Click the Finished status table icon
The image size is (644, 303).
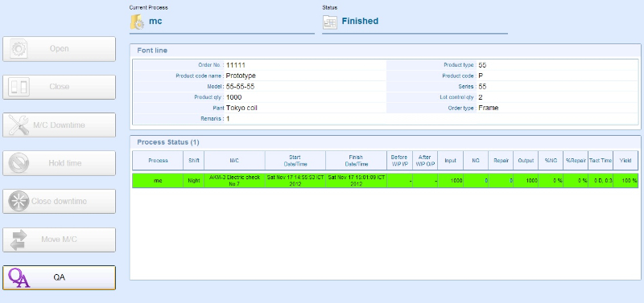330,22
